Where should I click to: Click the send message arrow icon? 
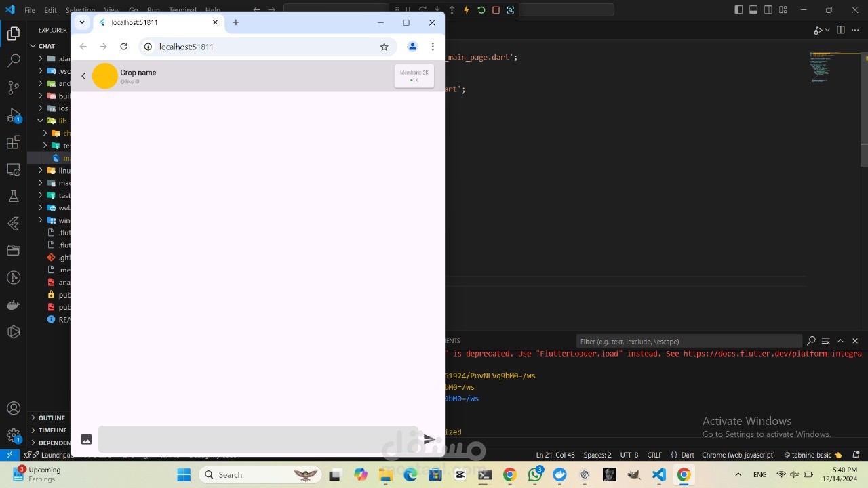click(429, 439)
